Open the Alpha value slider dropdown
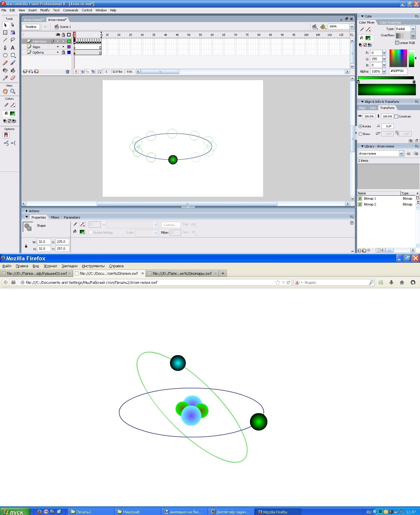Image resolution: width=420 pixels, height=515 pixels. click(x=384, y=71)
